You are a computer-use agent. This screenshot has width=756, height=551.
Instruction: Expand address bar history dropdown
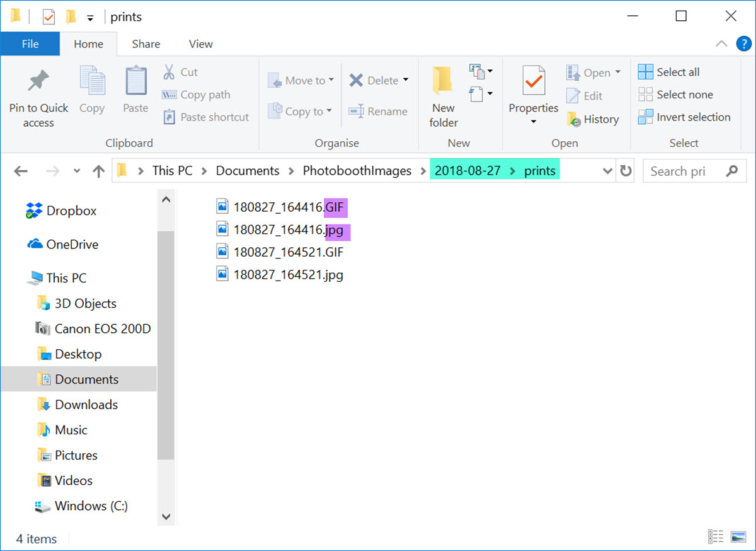coord(607,171)
